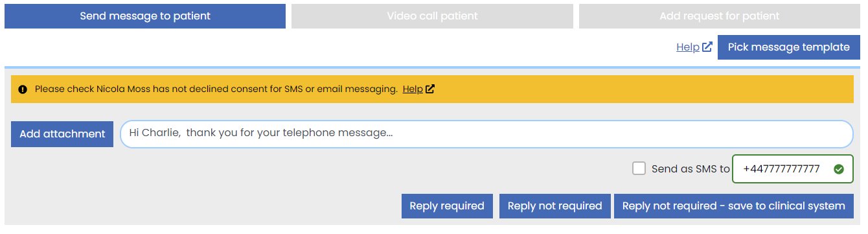Open the Video call patient tab
Image resolution: width=868 pixels, height=234 pixels.
pos(432,16)
